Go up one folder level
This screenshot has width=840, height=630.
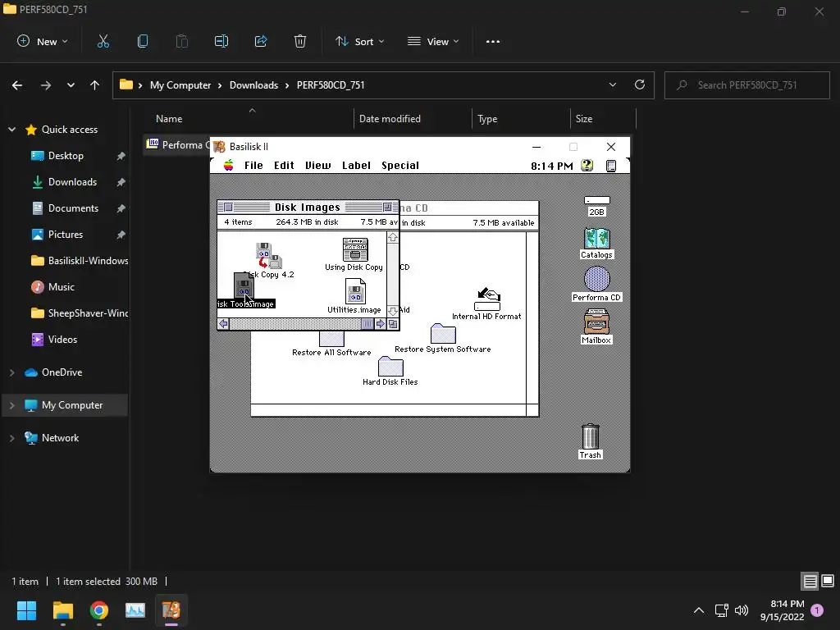95,85
